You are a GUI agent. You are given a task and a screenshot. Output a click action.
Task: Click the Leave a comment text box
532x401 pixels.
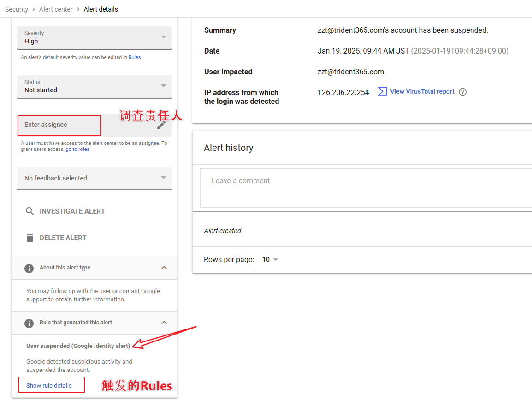coord(364,188)
